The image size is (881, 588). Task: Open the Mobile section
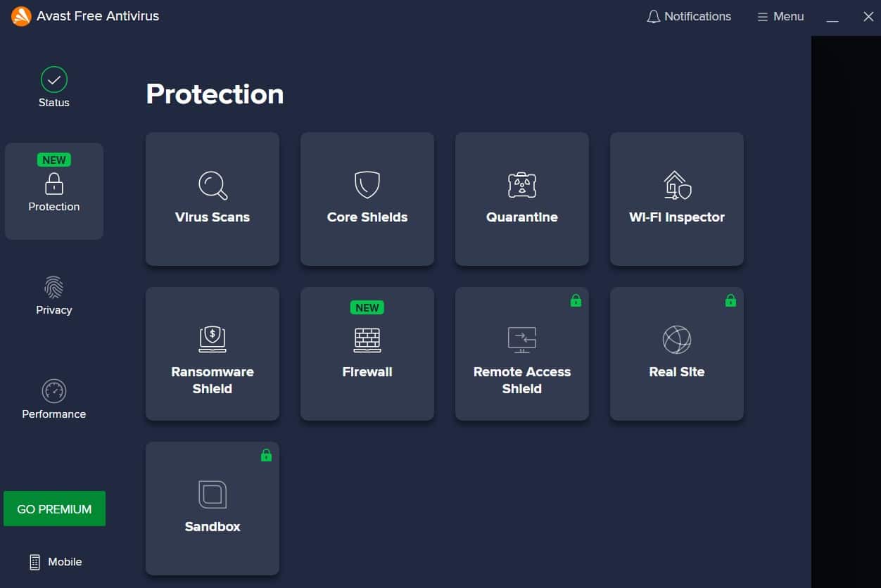click(x=53, y=561)
